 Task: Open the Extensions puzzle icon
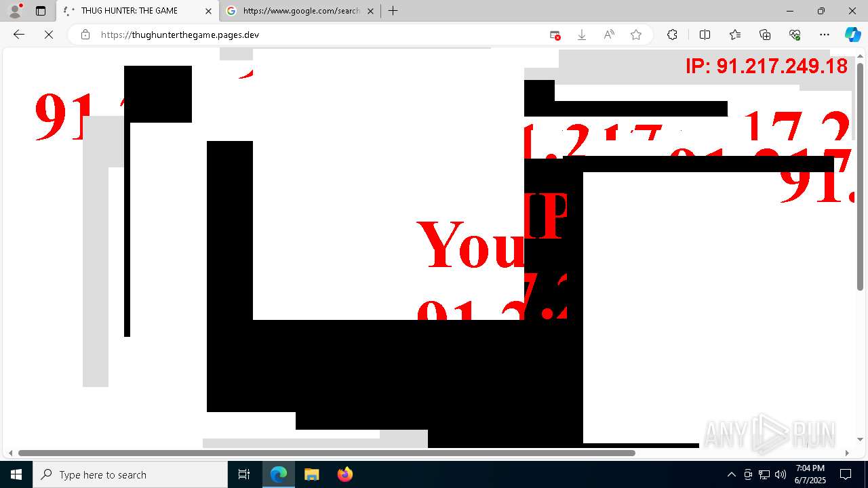click(672, 35)
